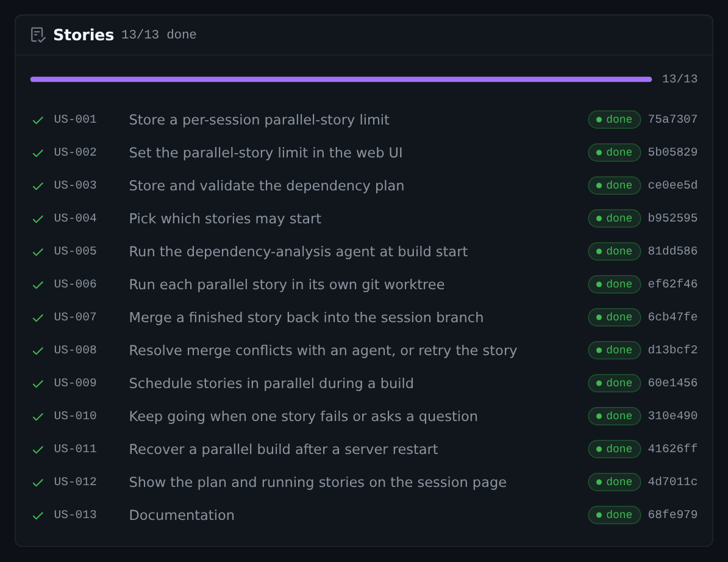This screenshot has height=562, width=728.
Task: Select 'Run the dependency-analysis agent at build start'
Action: 298,252
